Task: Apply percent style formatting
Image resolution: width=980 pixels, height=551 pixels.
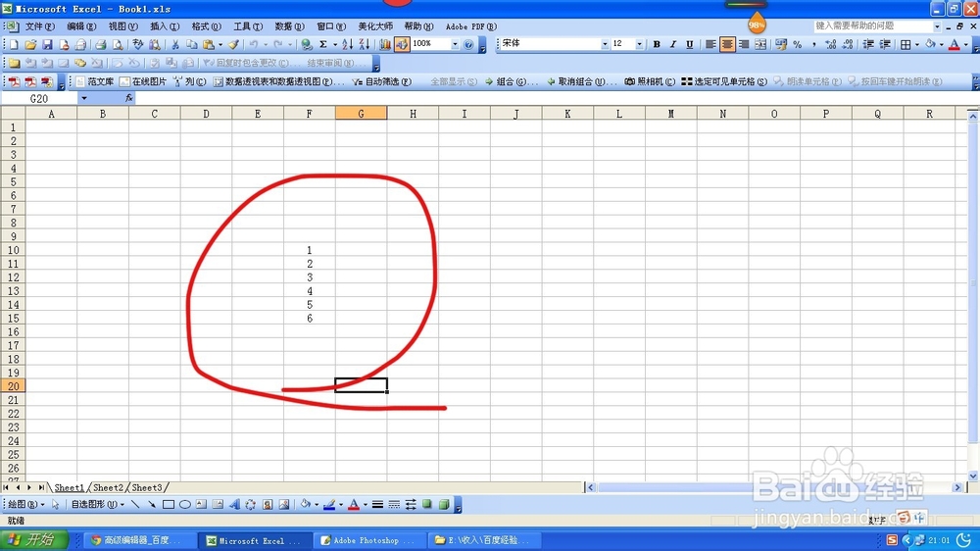Action: pyautogui.click(x=798, y=44)
